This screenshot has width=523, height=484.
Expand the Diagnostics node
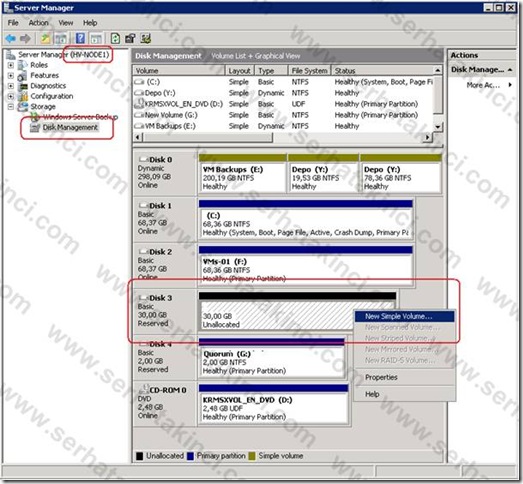click(x=11, y=86)
